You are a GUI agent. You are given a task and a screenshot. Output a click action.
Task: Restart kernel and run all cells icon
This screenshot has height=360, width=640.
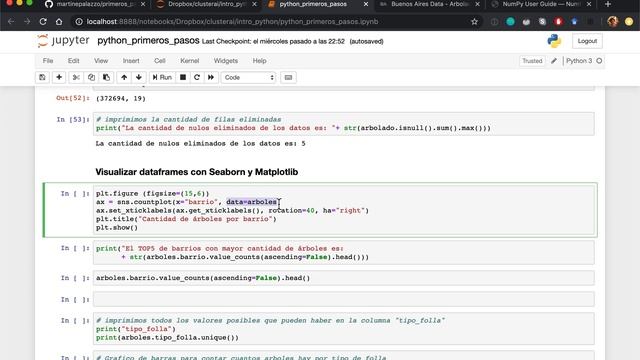(x=211, y=78)
